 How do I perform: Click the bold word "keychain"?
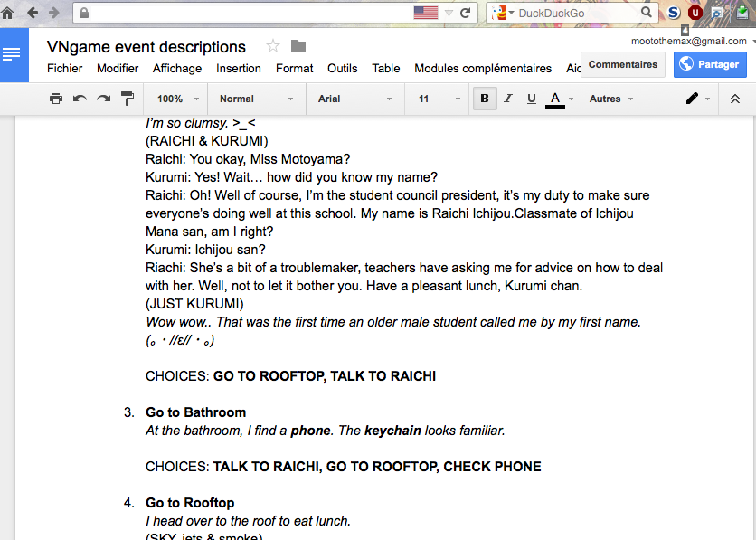click(392, 431)
